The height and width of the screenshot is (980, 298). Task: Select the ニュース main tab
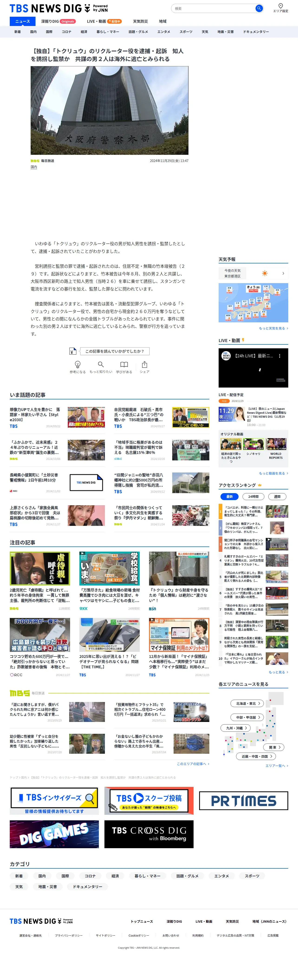[23, 21]
